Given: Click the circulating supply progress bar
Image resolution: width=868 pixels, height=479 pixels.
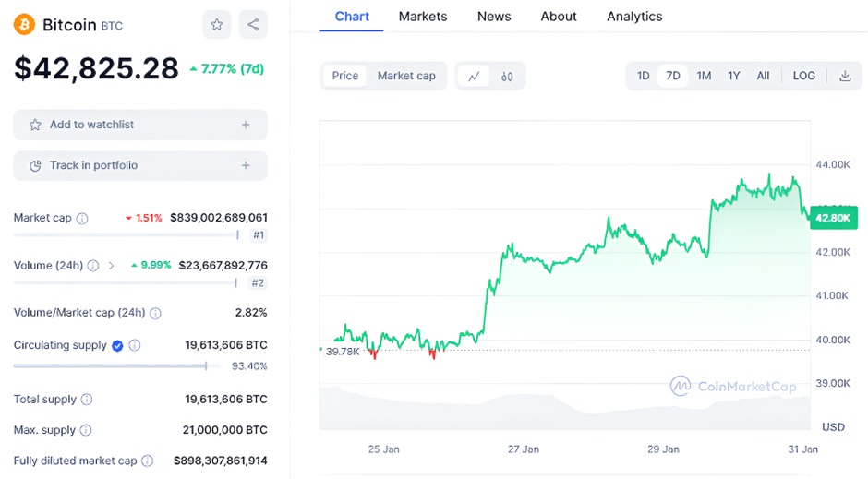Looking at the screenshot, I should [x=110, y=366].
